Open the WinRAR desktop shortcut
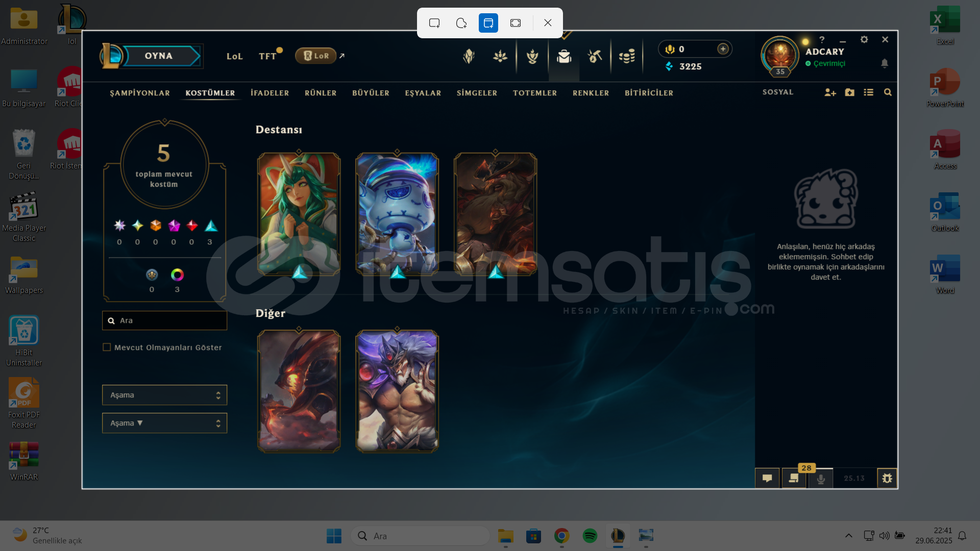 pyautogui.click(x=24, y=462)
